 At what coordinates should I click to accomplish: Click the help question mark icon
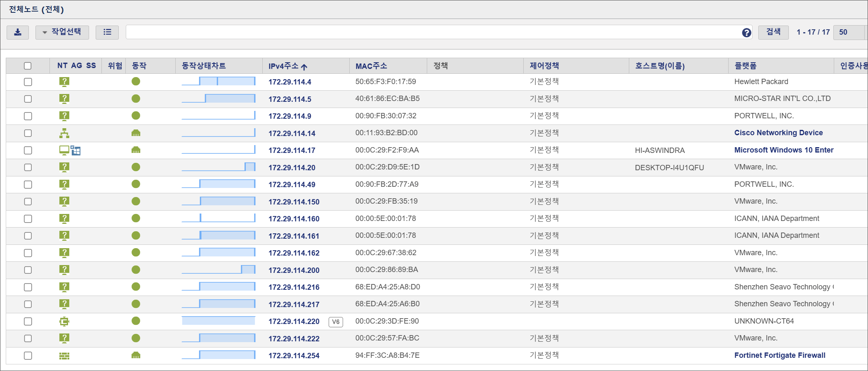[746, 33]
